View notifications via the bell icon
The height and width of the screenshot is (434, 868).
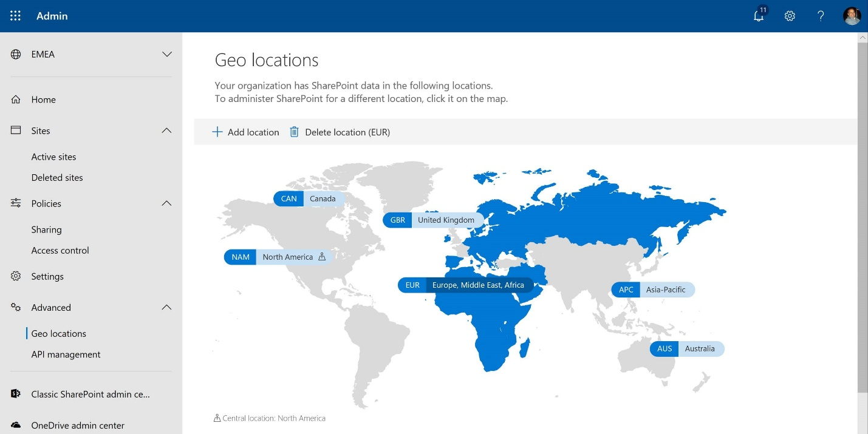(x=759, y=16)
